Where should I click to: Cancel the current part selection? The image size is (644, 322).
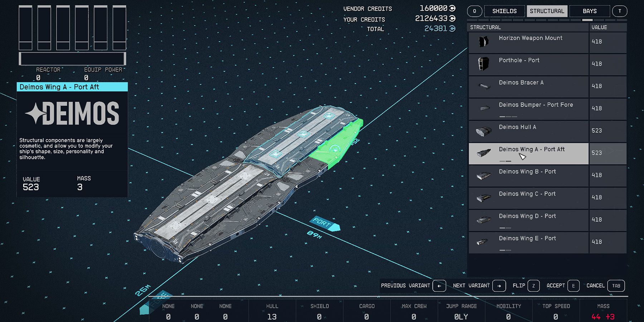pyautogui.click(x=616, y=286)
